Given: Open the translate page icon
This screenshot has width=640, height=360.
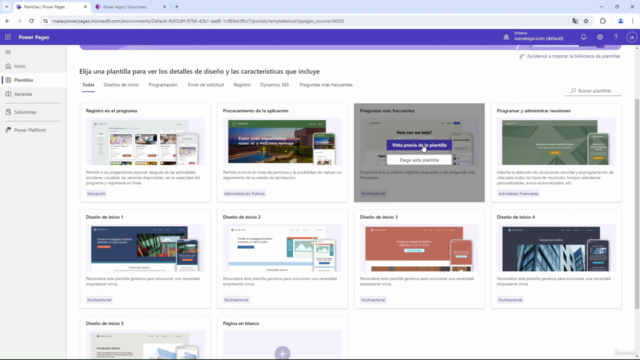Looking at the screenshot, I should pyautogui.click(x=575, y=21).
